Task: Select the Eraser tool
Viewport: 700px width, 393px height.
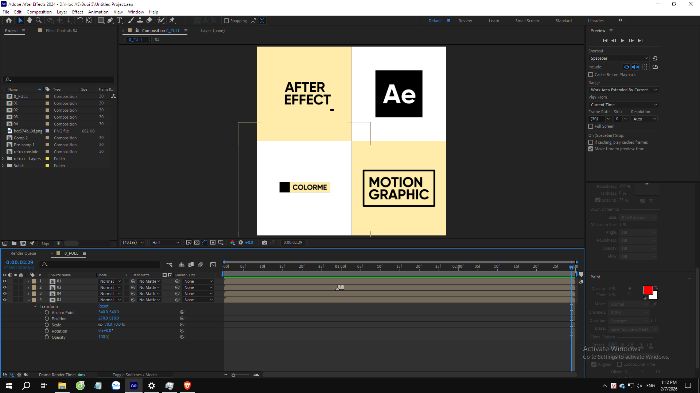Action: [150, 21]
